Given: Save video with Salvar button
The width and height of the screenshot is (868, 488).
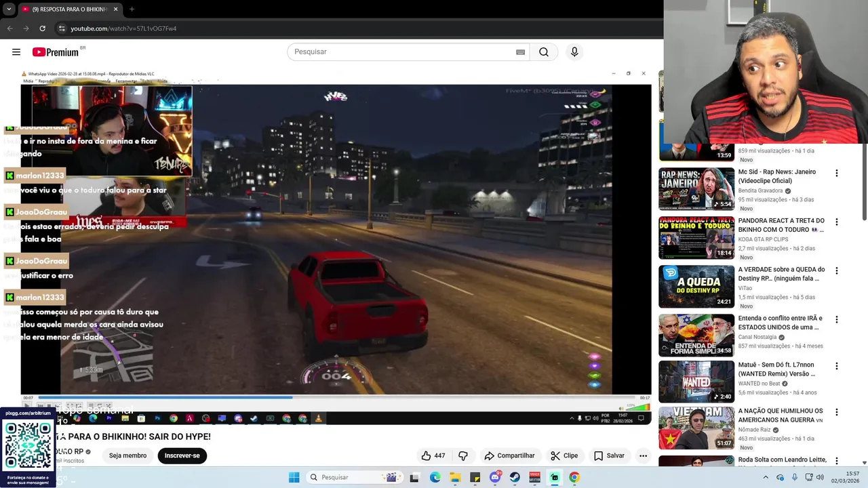Looking at the screenshot, I should point(609,455).
